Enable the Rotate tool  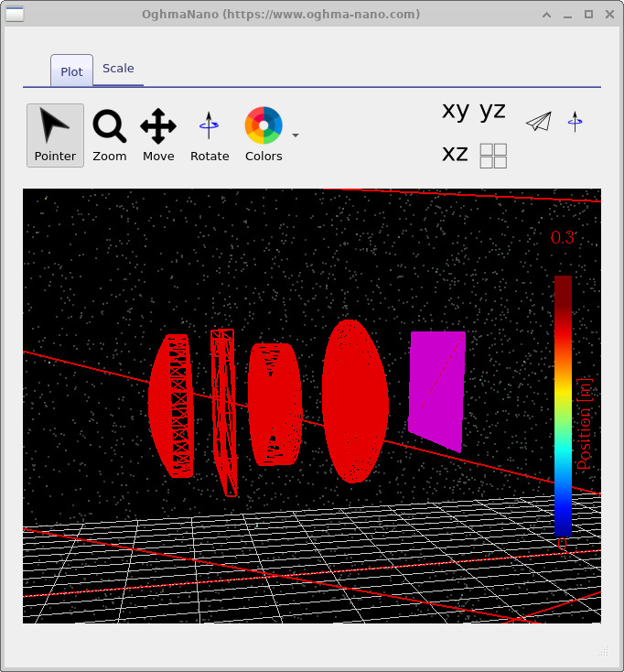210,135
